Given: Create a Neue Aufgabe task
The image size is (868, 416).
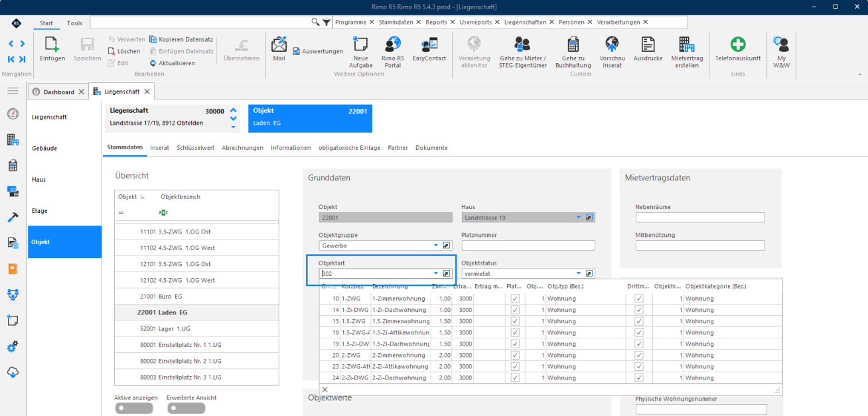Looking at the screenshot, I should pos(360,44).
